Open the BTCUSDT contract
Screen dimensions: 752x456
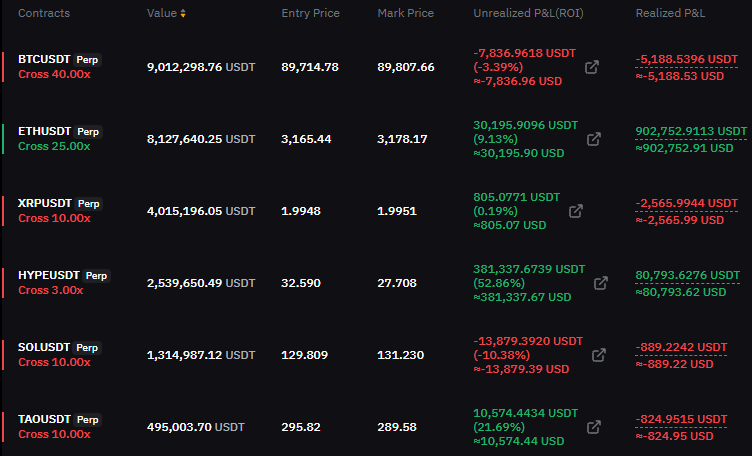click(x=44, y=59)
